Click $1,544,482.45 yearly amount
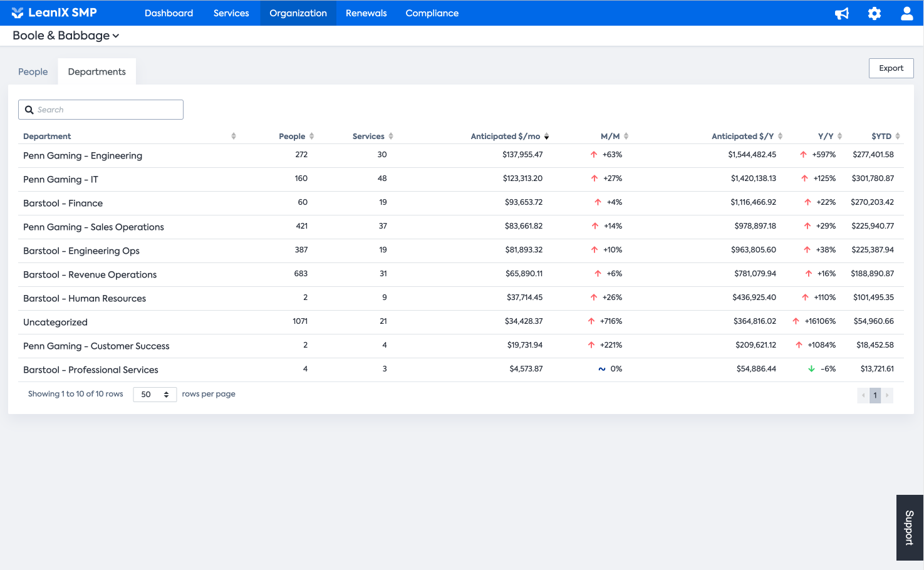This screenshot has width=924, height=570. coord(752,154)
